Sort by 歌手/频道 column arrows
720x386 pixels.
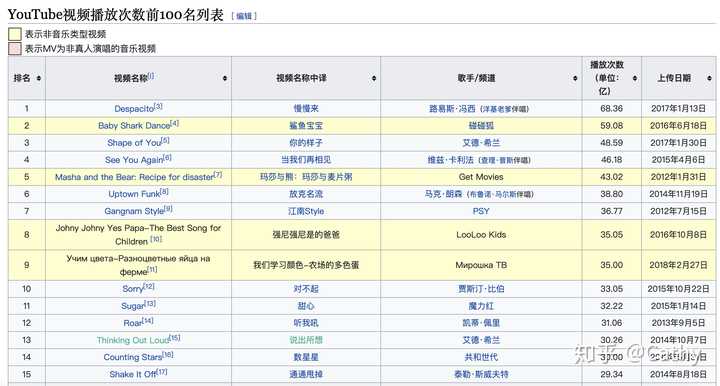click(x=575, y=78)
